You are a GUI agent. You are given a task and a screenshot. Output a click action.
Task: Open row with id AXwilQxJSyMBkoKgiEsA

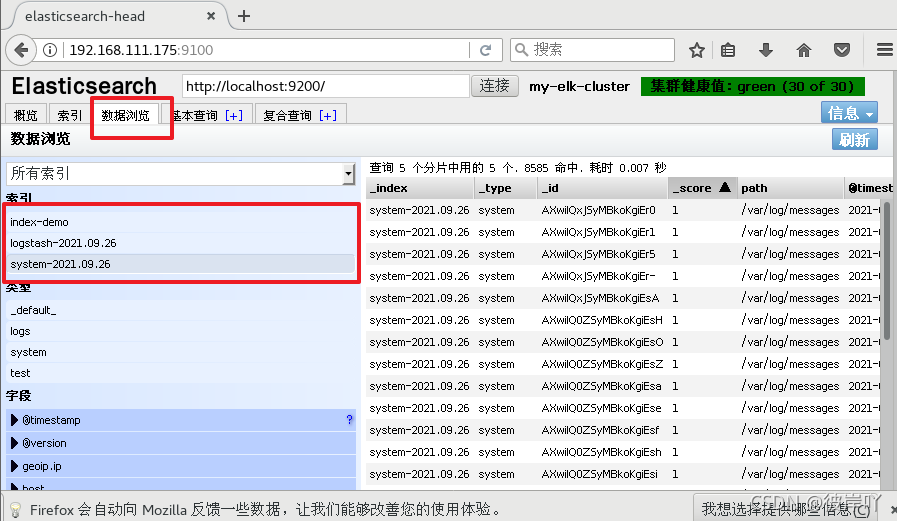tap(623, 298)
